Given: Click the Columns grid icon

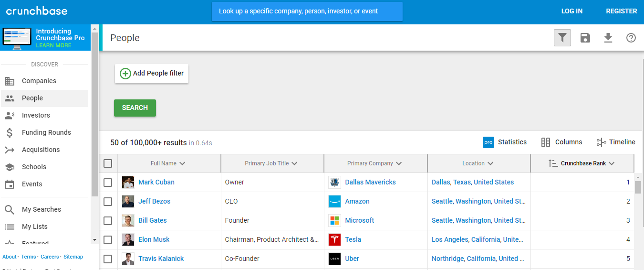Looking at the screenshot, I should [x=546, y=142].
